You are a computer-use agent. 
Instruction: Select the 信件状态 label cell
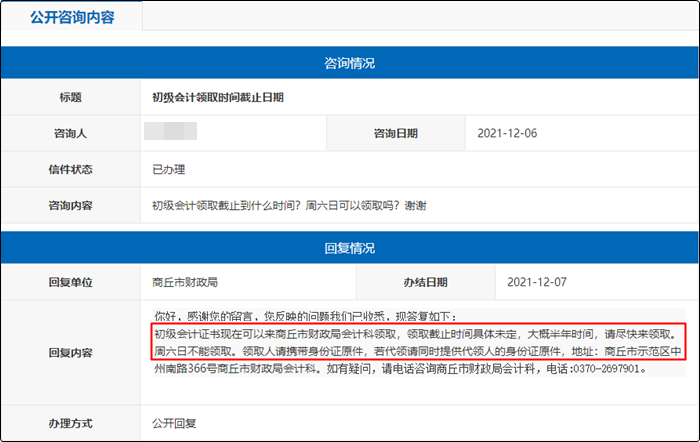coord(71,169)
